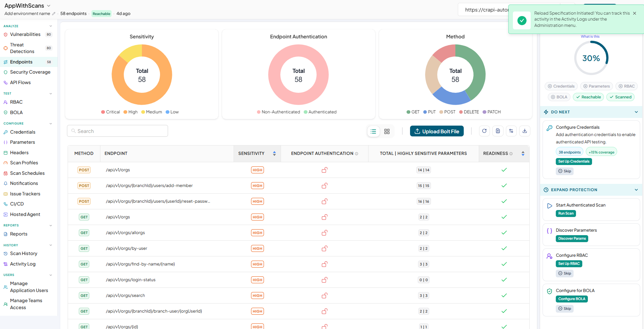Click the endpoint Search field
The width and height of the screenshot is (644, 329).
pyautogui.click(x=118, y=131)
